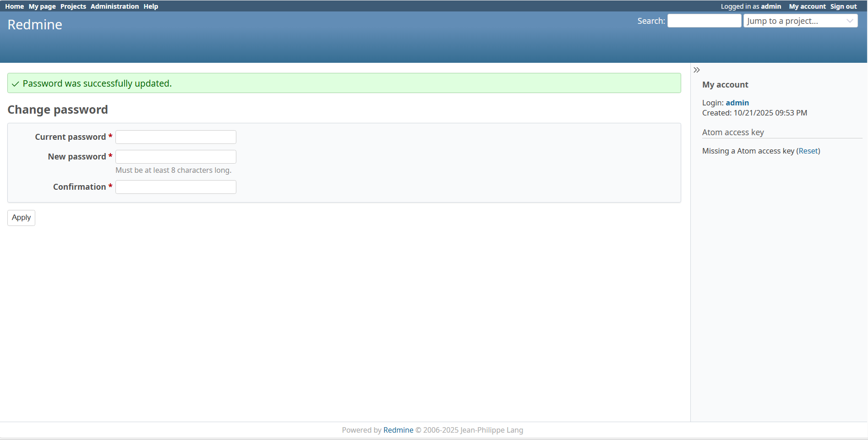This screenshot has height=440, width=868.
Task: Open the Administration menu
Action: (x=115, y=6)
